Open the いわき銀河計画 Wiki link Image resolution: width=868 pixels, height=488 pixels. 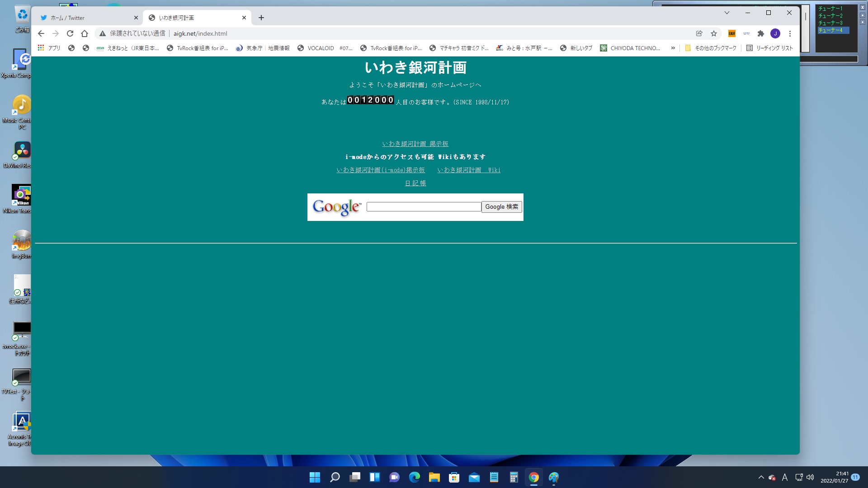(469, 170)
